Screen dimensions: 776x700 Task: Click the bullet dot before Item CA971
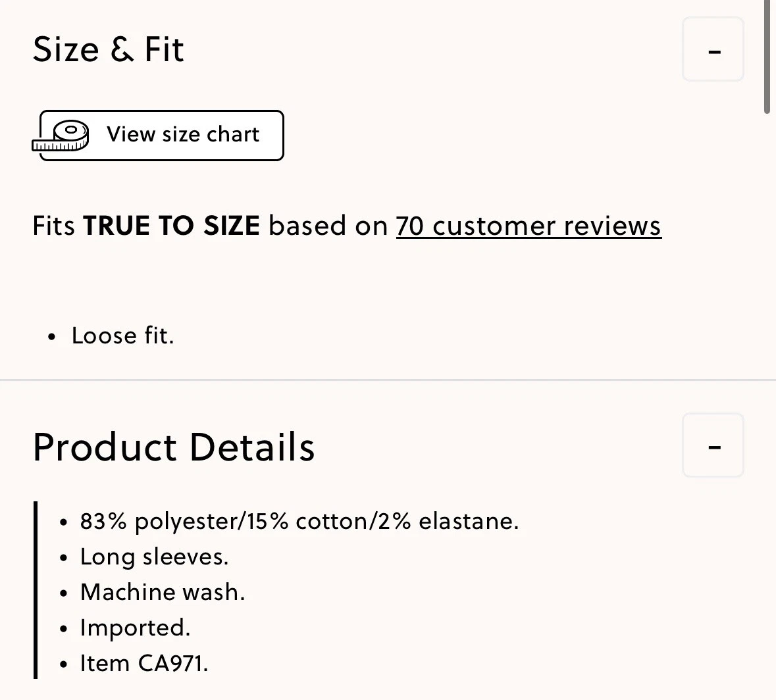point(63,664)
